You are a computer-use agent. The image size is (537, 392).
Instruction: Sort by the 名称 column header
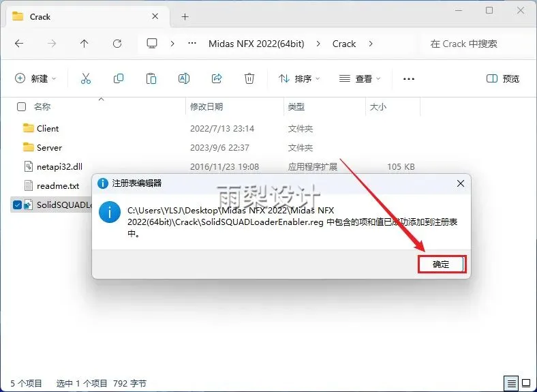coord(42,107)
